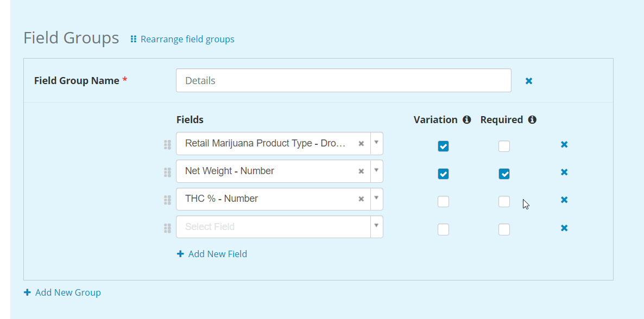Screen dimensions: 644x319
Task: Enable Required for the THC % field
Action: [504, 201]
